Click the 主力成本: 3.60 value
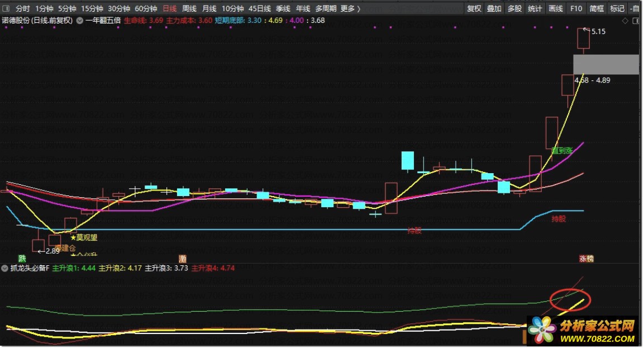 point(189,20)
